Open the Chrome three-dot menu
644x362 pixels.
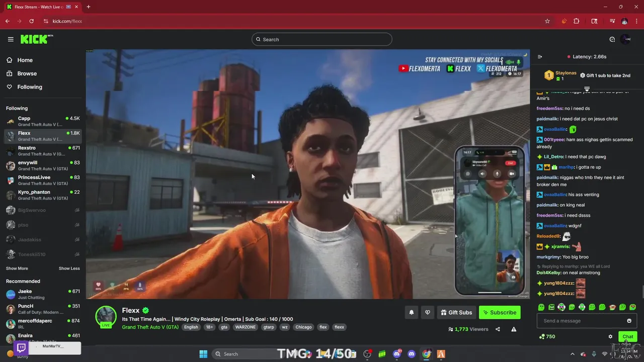(636, 21)
